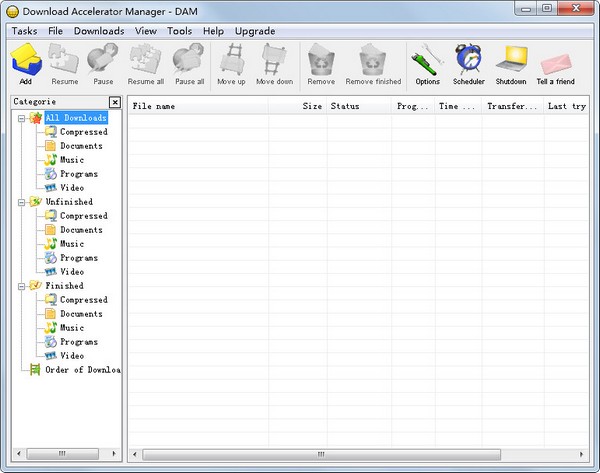Sort by Transfer... column header
Viewport: 600px width, 473px height.
512,106
